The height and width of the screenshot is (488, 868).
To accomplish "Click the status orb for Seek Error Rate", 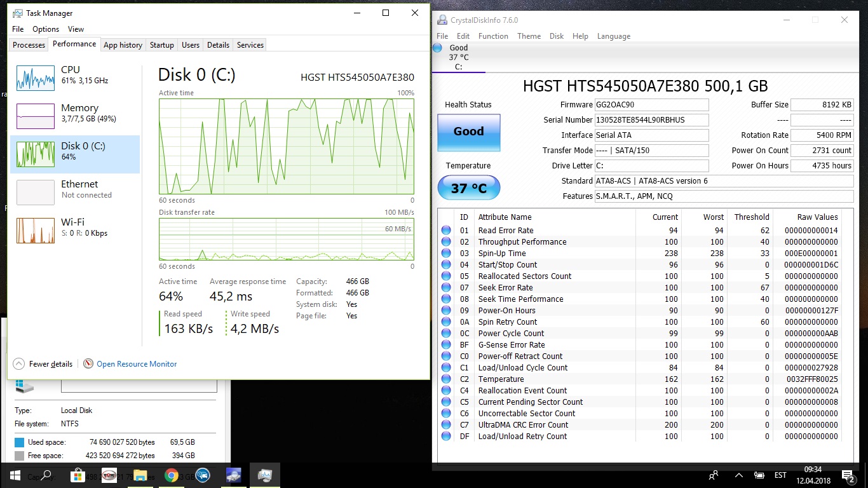I will [446, 288].
